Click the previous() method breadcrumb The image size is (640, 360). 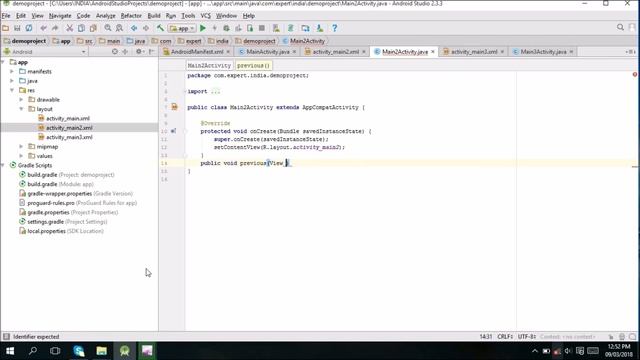[x=253, y=65]
